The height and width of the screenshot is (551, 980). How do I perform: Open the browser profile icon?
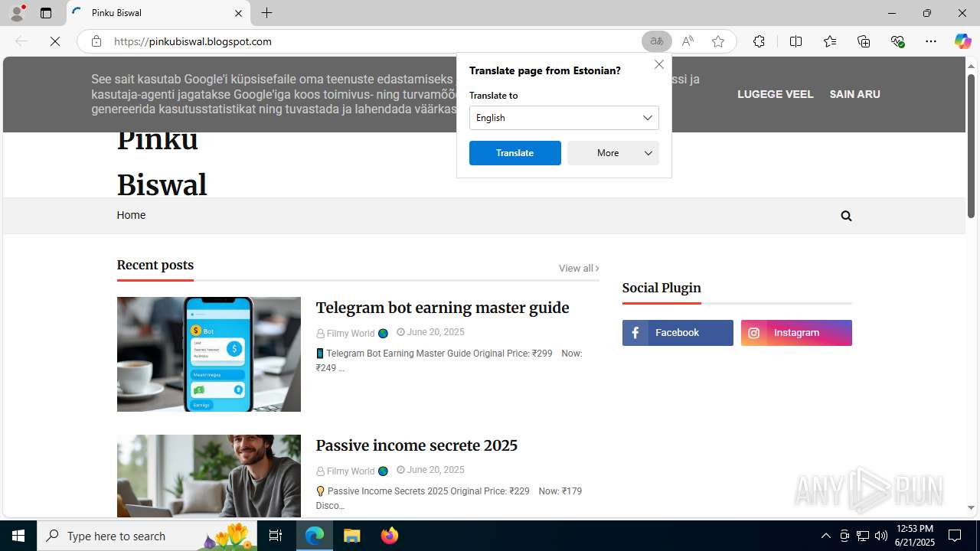coord(17,13)
